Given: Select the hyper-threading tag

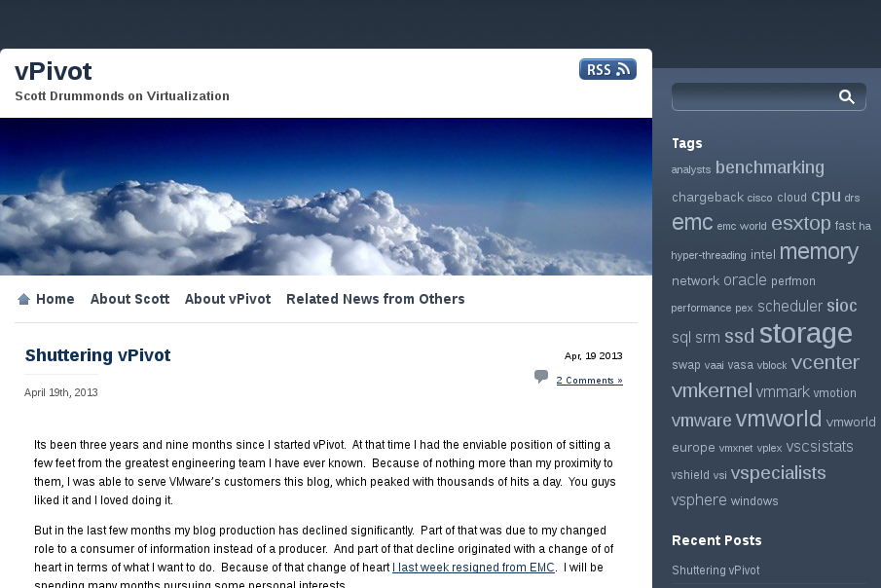Looking at the screenshot, I should 709,255.
